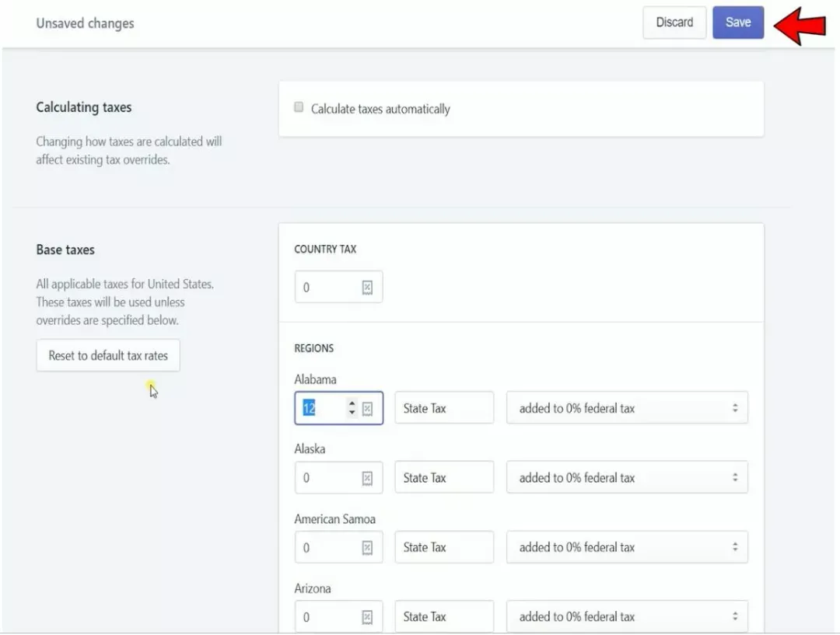Click the Calculating taxes heading

(x=83, y=107)
